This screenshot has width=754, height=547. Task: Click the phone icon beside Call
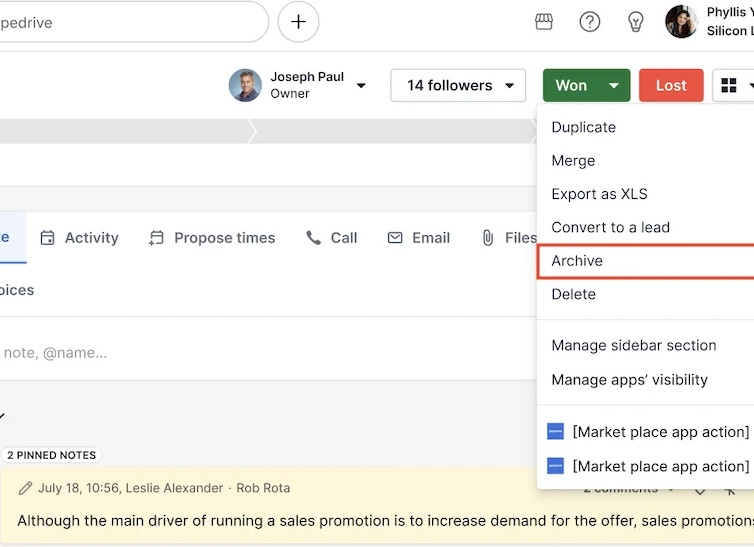pyautogui.click(x=314, y=237)
